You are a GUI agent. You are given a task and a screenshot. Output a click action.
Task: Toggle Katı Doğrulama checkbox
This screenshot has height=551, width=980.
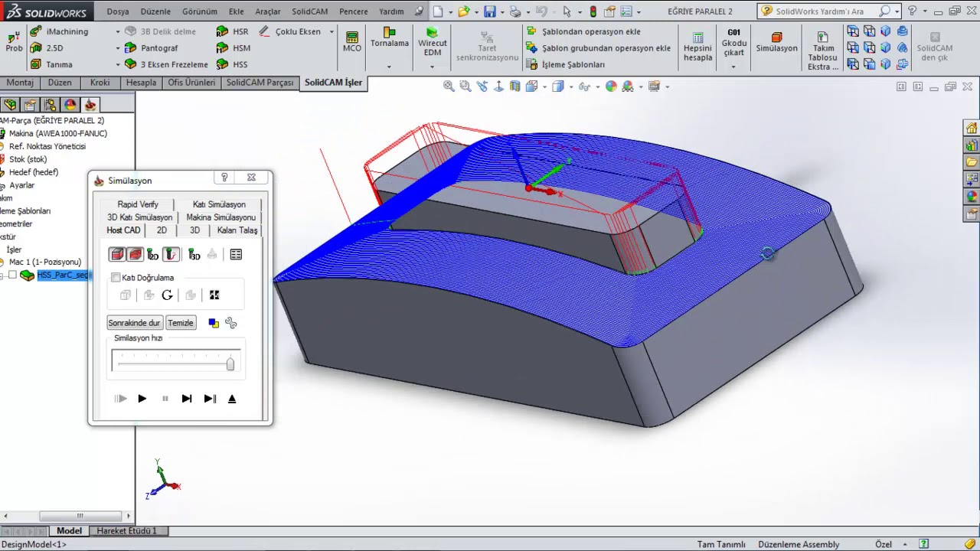[x=116, y=277]
